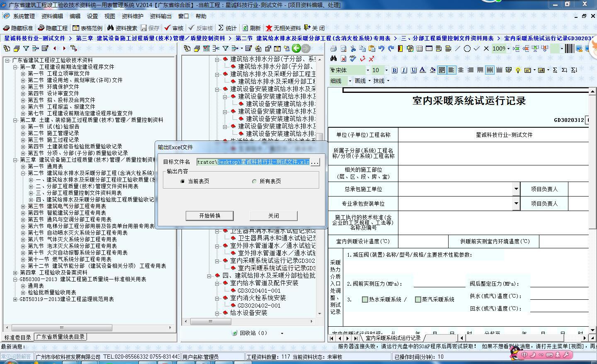
Task: Select 所有表页 radio option
Action: 254,181
